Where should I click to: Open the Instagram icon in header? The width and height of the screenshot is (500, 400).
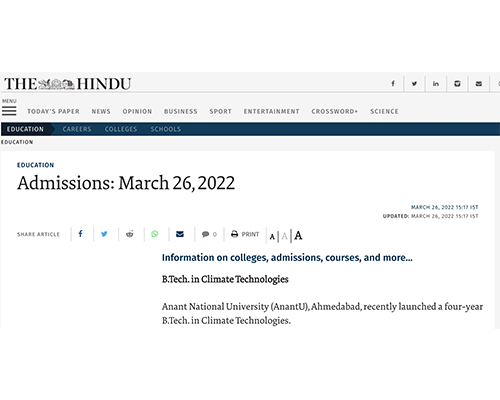click(x=457, y=83)
